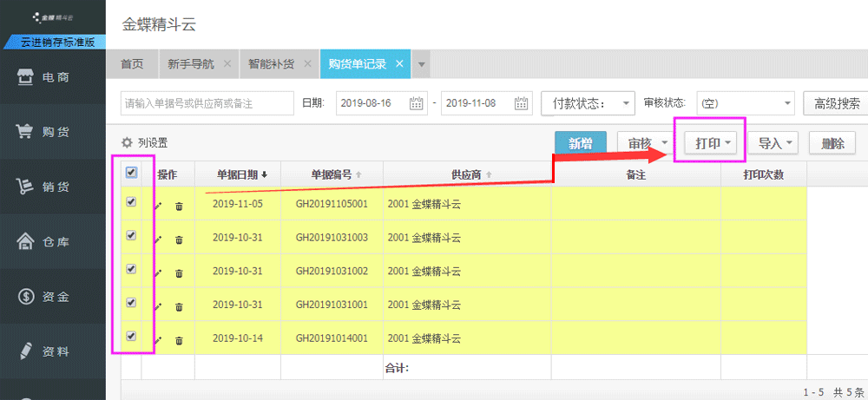Click the 打印次数 column header
The height and width of the screenshot is (400, 868).
[x=763, y=174]
